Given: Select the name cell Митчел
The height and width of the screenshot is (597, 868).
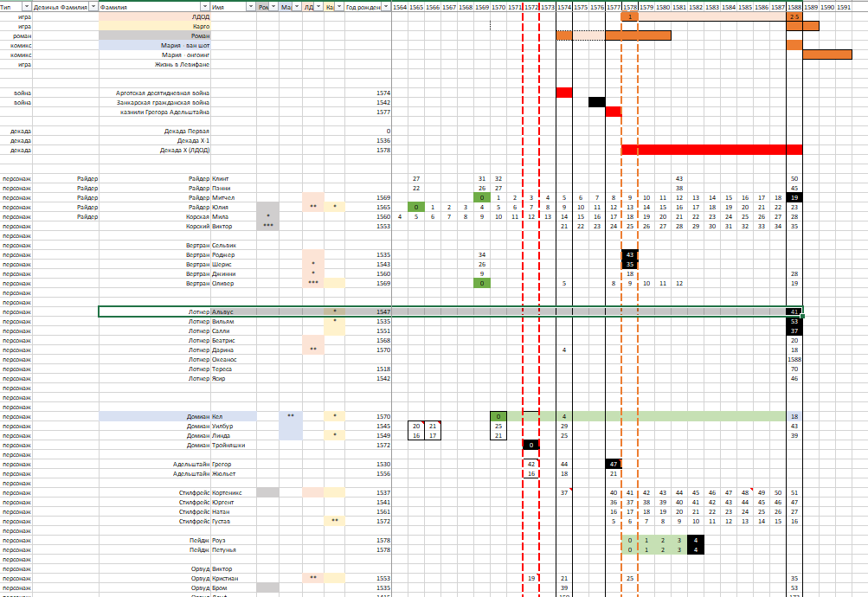Looking at the screenshot, I should click(x=234, y=197).
